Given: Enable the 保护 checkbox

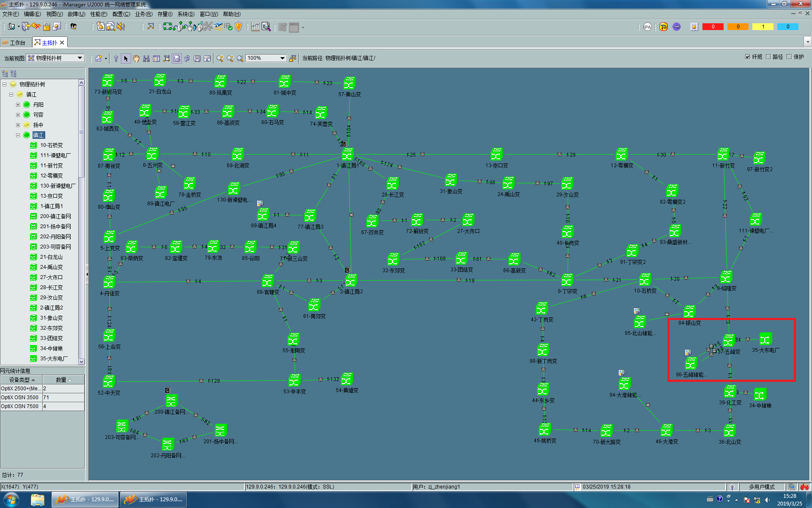Looking at the screenshot, I should [x=789, y=57].
